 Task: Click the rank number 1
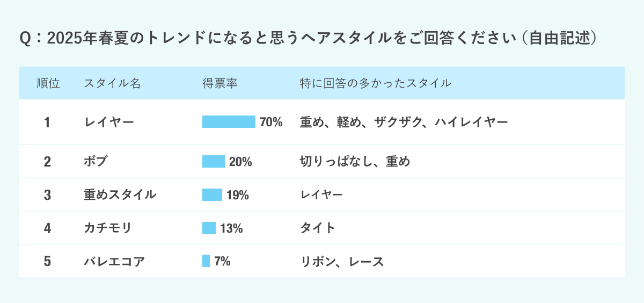point(47,122)
